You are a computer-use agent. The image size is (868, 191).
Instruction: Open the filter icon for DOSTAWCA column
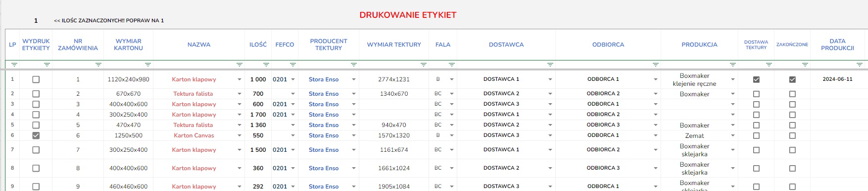(550, 64)
